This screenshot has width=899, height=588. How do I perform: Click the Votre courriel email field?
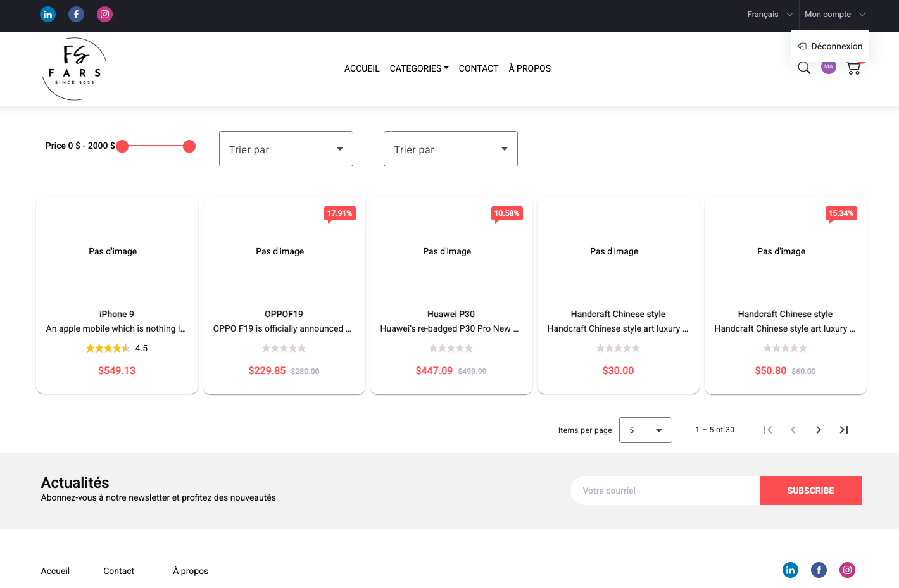click(x=665, y=491)
